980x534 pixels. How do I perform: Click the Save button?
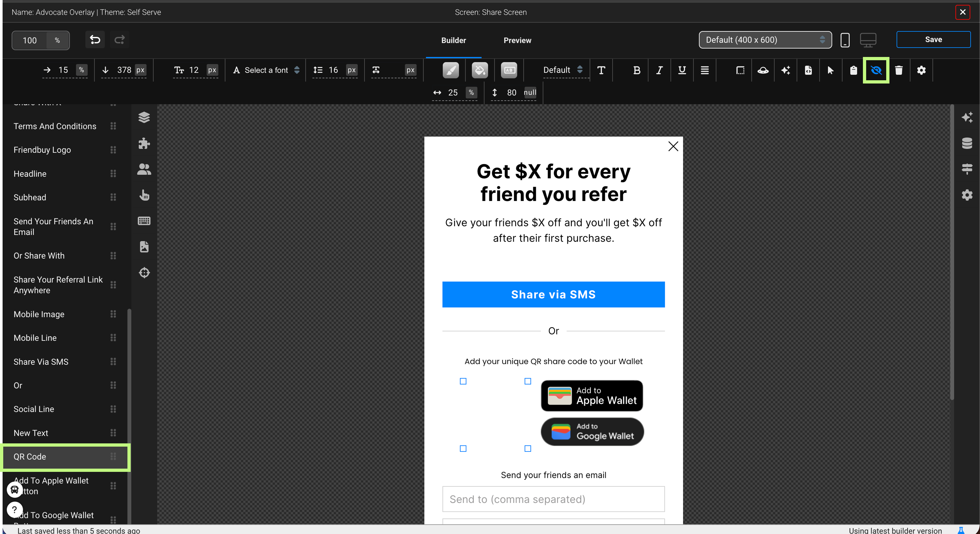pos(933,39)
